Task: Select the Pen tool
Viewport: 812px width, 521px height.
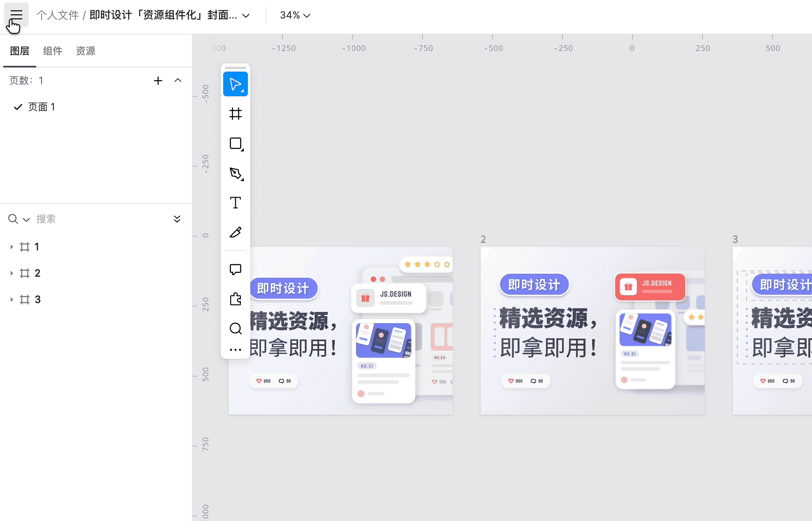Action: pos(235,173)
